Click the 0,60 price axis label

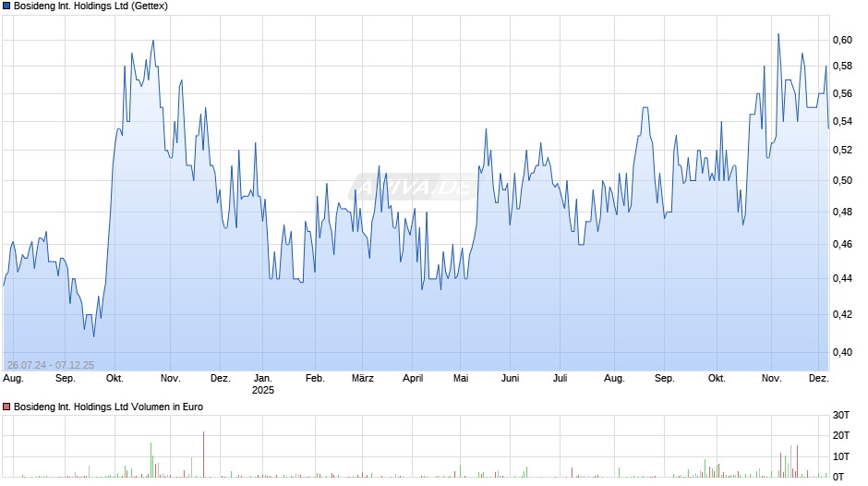pyautogui.click(x=842, y=40)
